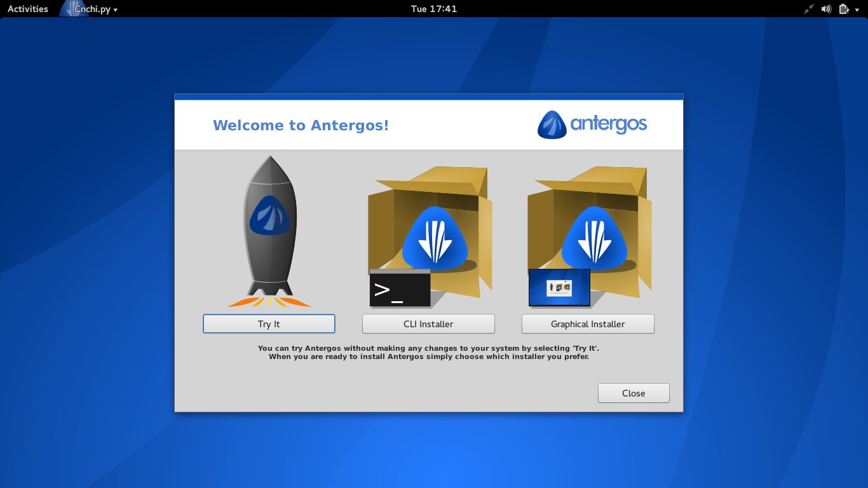The height and width of the screenshot is (488, 868).
Task: Launch the CLI Installer button
Action: (x=428, y=324)
